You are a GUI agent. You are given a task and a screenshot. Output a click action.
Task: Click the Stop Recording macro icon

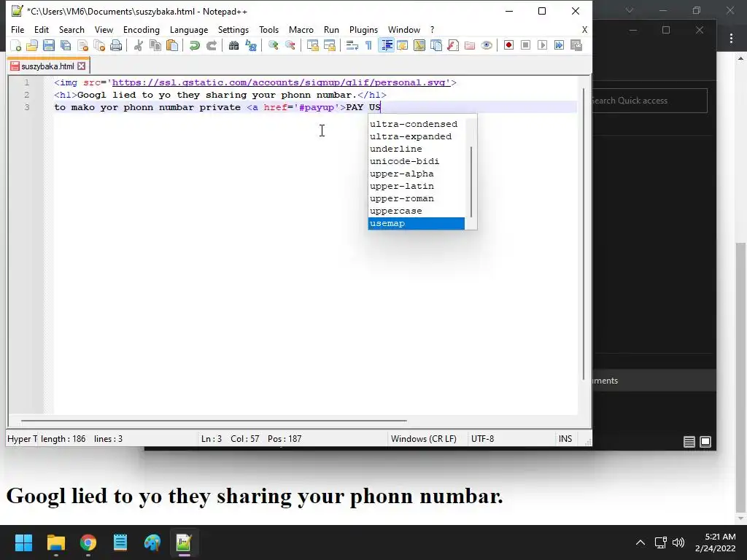point(525,45)
